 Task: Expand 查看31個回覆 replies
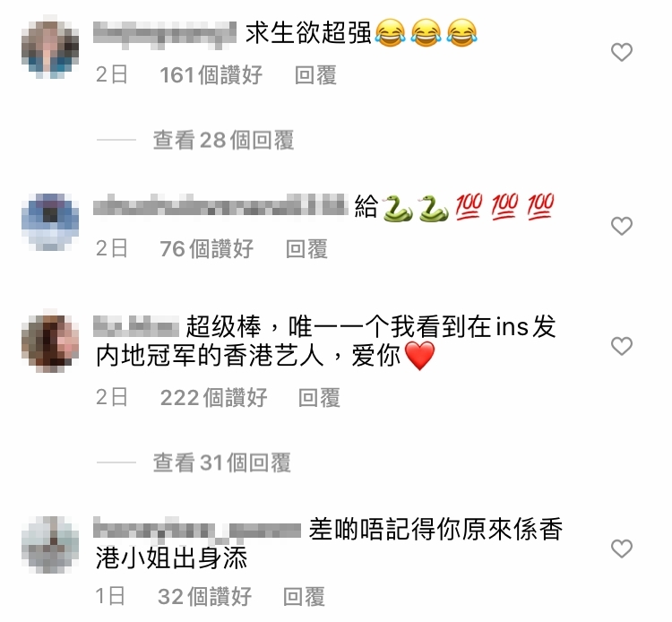(x=221, y=462)
